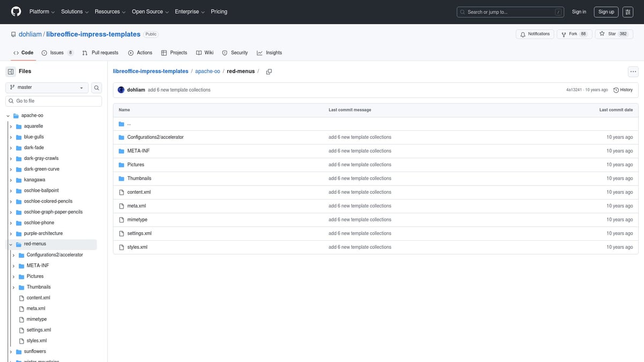Viewport: 644px width, 362px height.
Task: Open the GitHub home logo
Action: pyautogui.click(x=16, y=11)
